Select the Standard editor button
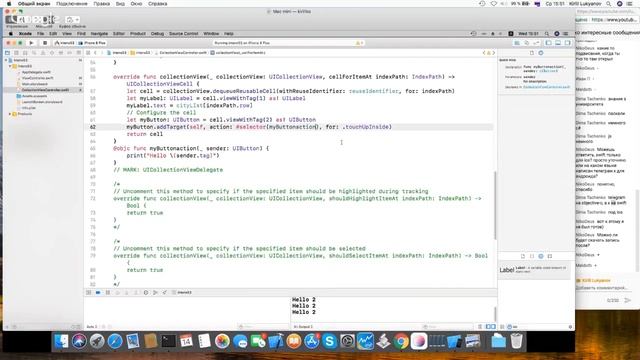Screen dimensions: 640x360 [517, 43]
